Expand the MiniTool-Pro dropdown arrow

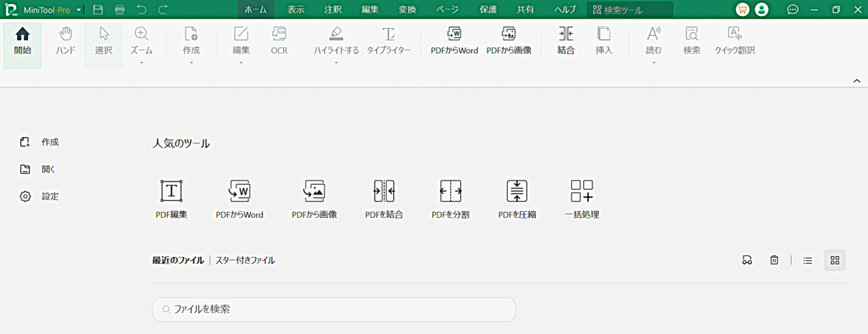[x=79, y=10]
